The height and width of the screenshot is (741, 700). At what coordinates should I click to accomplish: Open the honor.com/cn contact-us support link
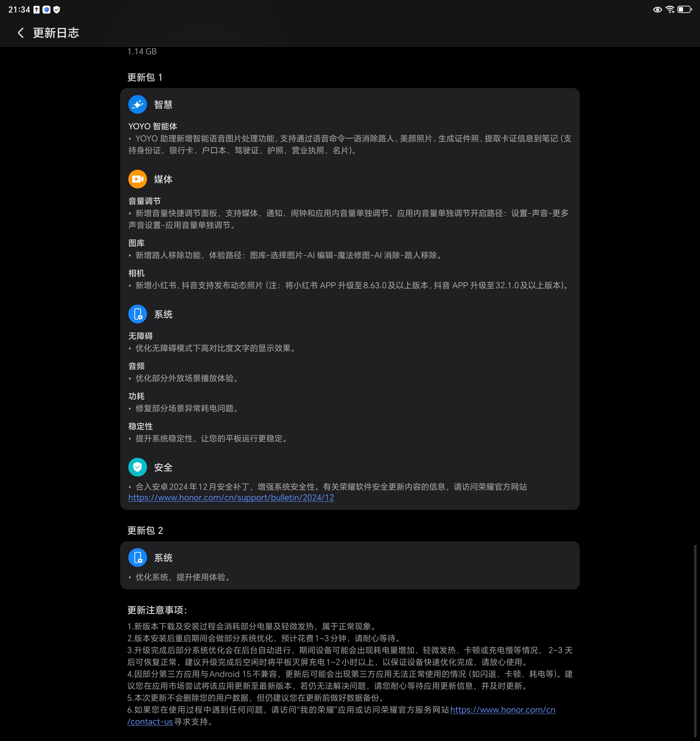point(503,710)
